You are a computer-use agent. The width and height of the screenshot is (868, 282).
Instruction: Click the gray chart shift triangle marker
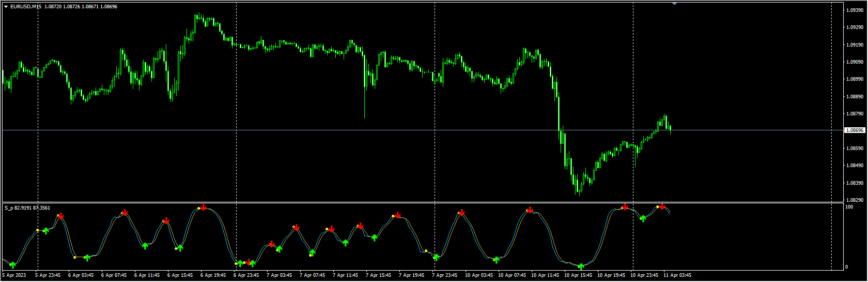pos(674,4)
